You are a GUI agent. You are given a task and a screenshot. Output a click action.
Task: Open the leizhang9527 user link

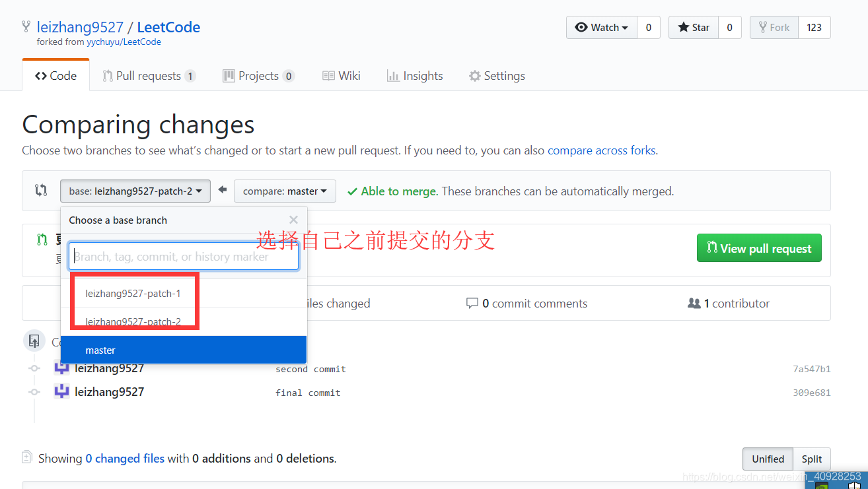click(80, 27)
